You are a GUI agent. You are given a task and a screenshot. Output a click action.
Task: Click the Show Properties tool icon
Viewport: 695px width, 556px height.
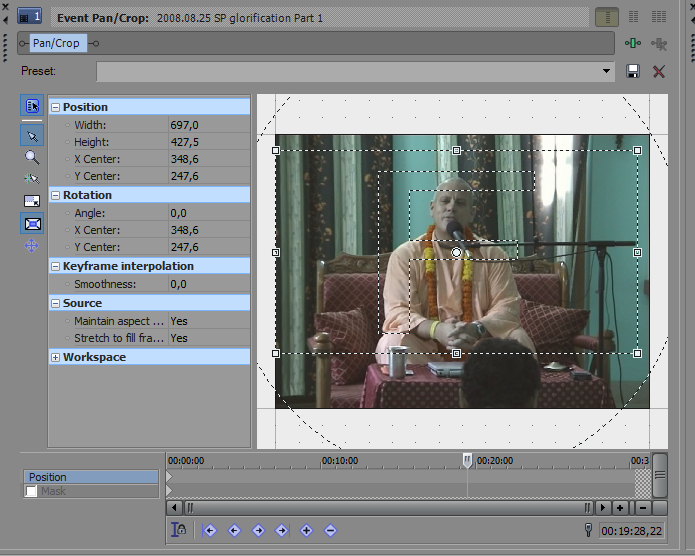(32, 106)
